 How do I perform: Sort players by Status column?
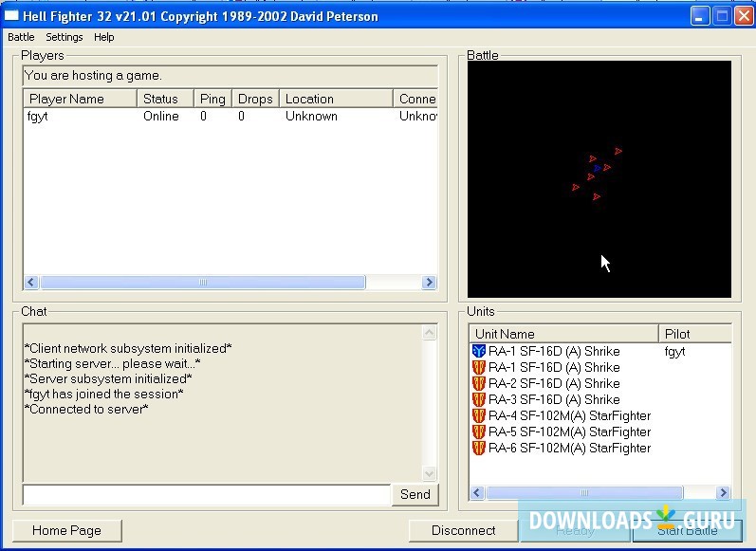pos(165,99)
